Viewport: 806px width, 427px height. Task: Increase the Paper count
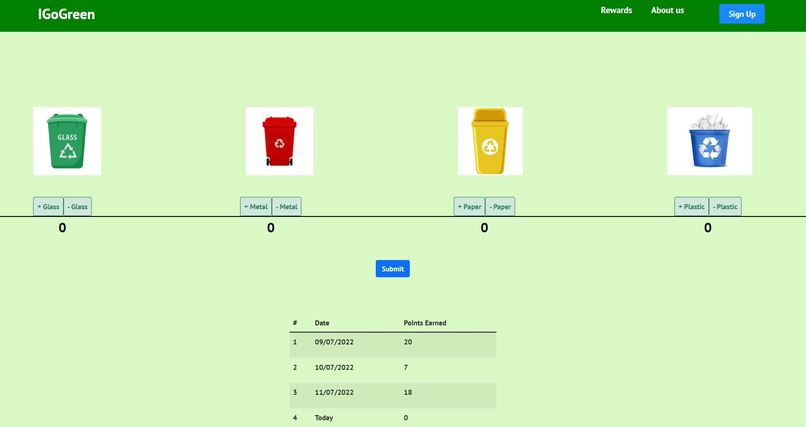point(469,207)
